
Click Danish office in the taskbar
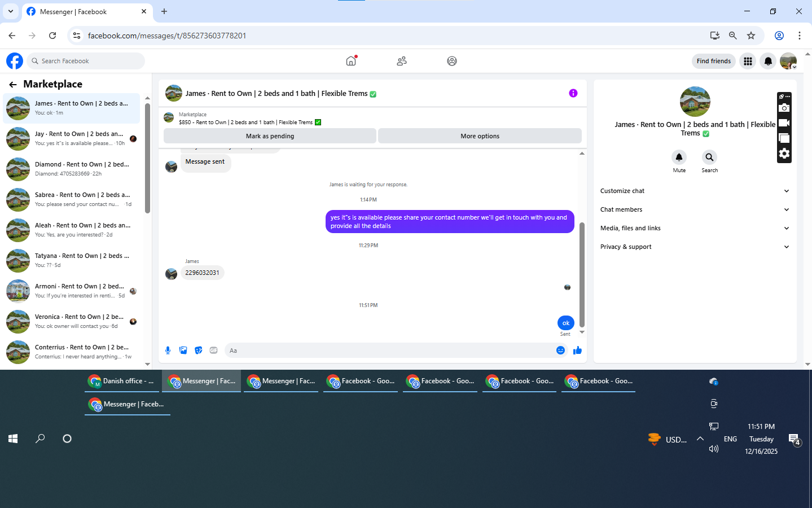122,381
